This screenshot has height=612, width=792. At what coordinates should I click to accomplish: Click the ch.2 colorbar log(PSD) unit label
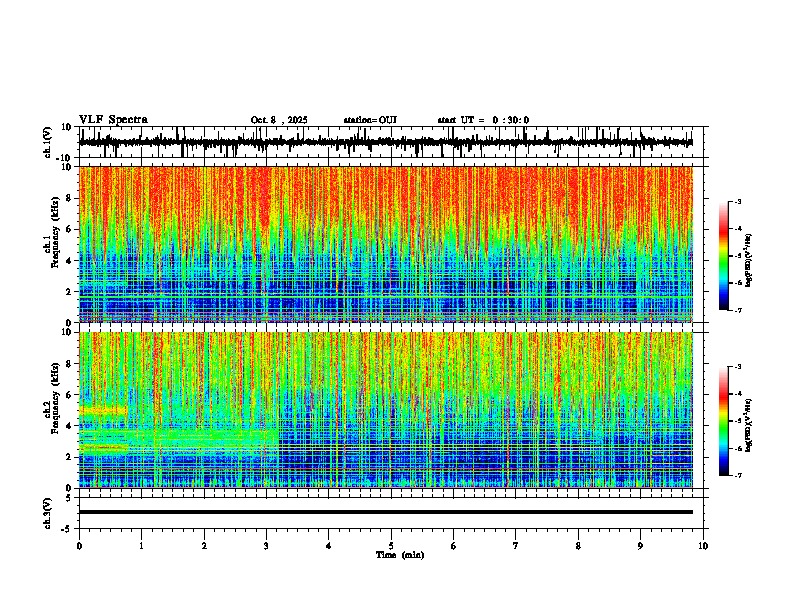point(749,425)
